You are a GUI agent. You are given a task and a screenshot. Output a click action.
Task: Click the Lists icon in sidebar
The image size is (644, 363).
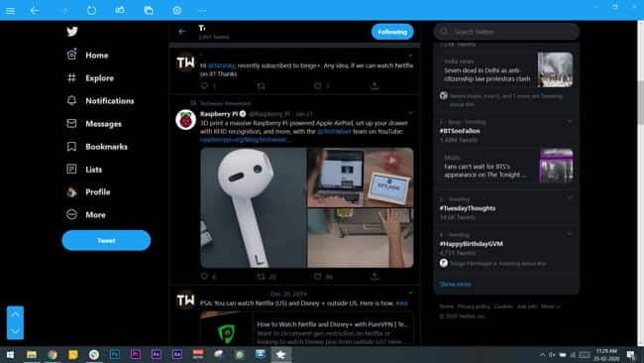pos(71,169)
